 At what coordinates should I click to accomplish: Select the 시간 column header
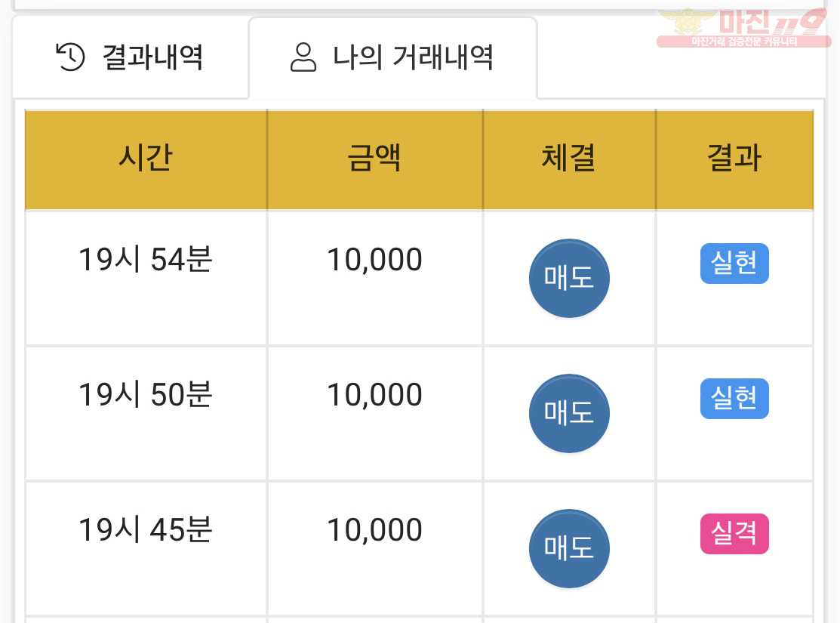coord(146,159)
